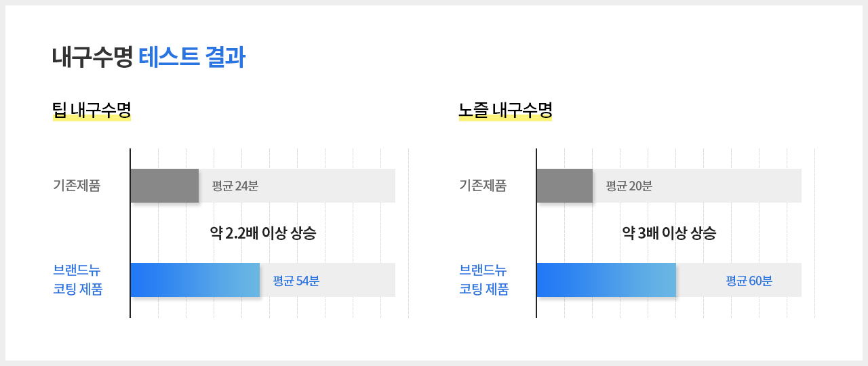Click 기존제품 label in nozzle chart
This screenshot has height=366, width=868.
tap(483, 186)
